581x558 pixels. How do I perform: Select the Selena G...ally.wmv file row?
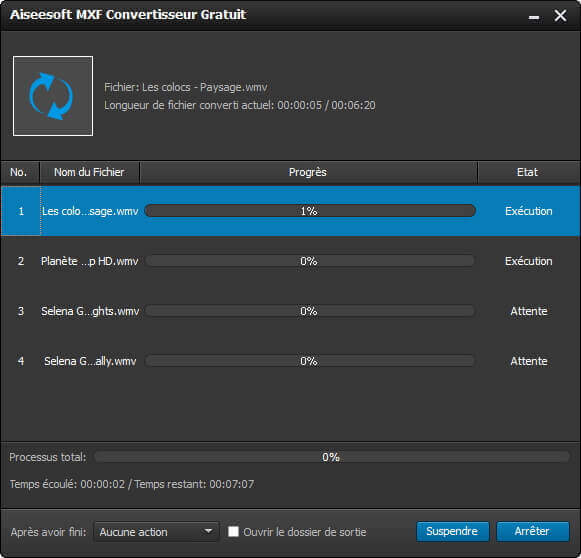290,361
